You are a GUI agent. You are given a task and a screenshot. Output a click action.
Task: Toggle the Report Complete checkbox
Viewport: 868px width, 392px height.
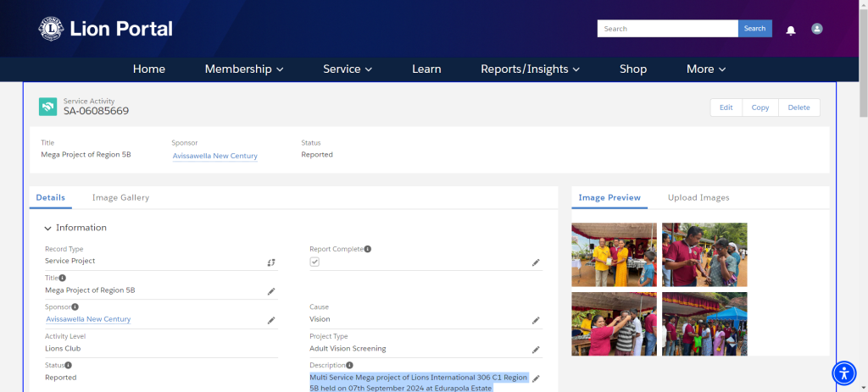(314, 262)
